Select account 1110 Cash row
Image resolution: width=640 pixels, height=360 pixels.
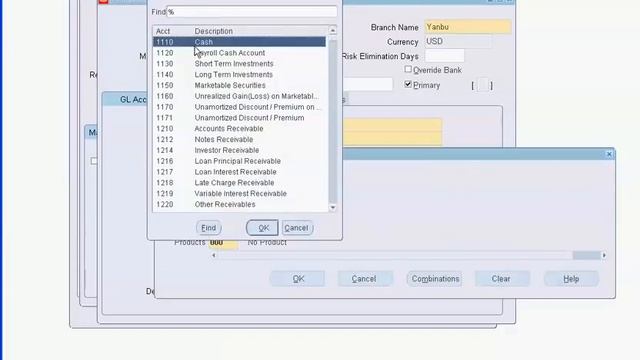point(239,42)
